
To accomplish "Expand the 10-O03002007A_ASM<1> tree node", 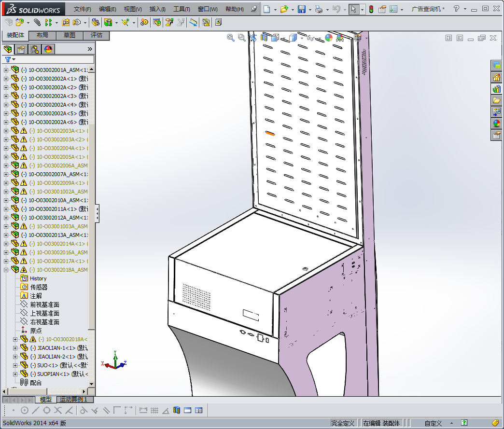I will pyautogui.click(x=6, y=174).
